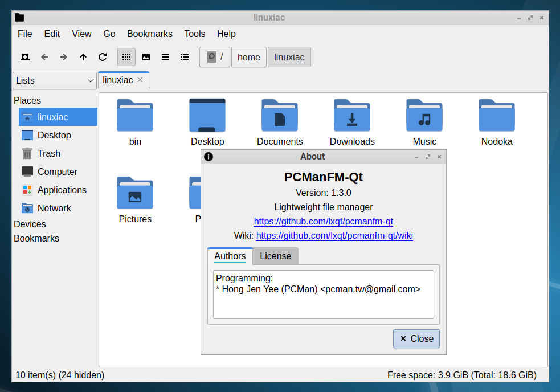Image resolution: width=560 pixels, height=392 pixels.
Task: Open Trash in Places sidebar
Action: [58, 153]
